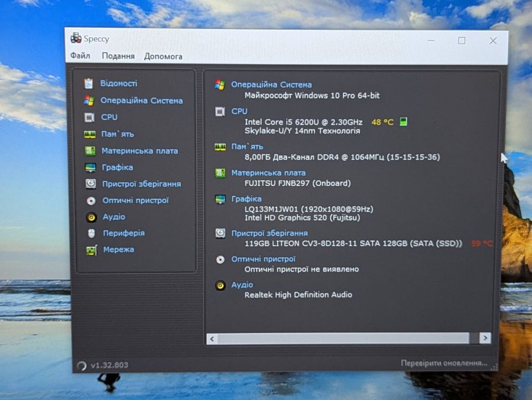The width and height of the screenshot is (532, 400).
Task: Click the Графіка heading link in summary
Action: click(x=246, y=199)
